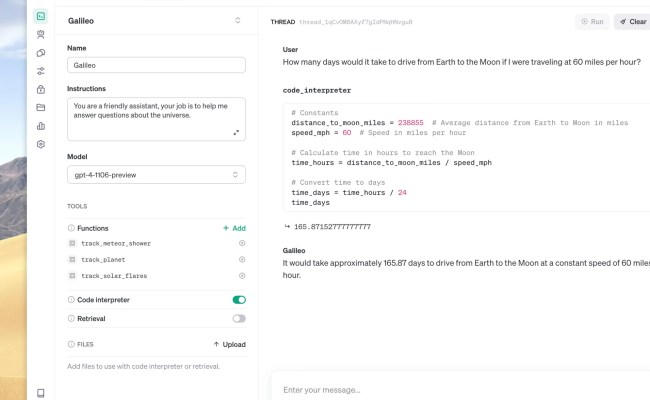Click the expand icon in Instructions box
Image resolution: width=650 pixels, height=400 pixels.
(236, 133)
